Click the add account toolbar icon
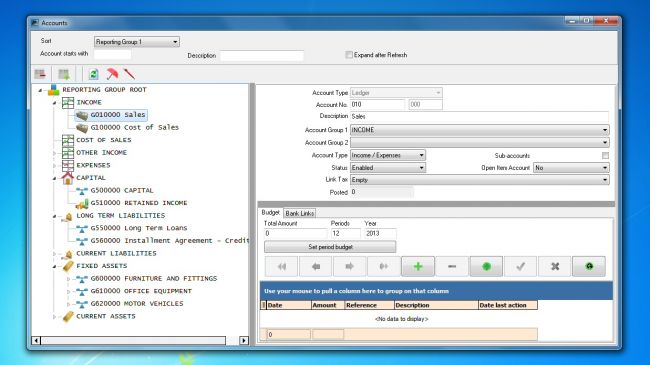The width and height of the screenshot is (650, 365). [x=64, y=74]
